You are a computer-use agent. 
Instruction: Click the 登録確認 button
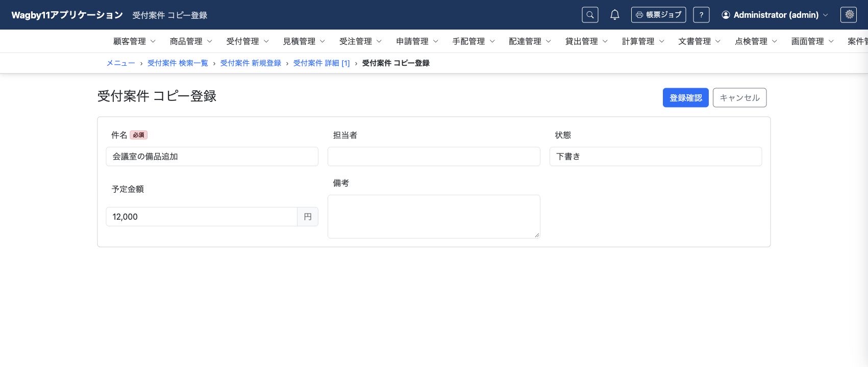click(x=685, y=98)
